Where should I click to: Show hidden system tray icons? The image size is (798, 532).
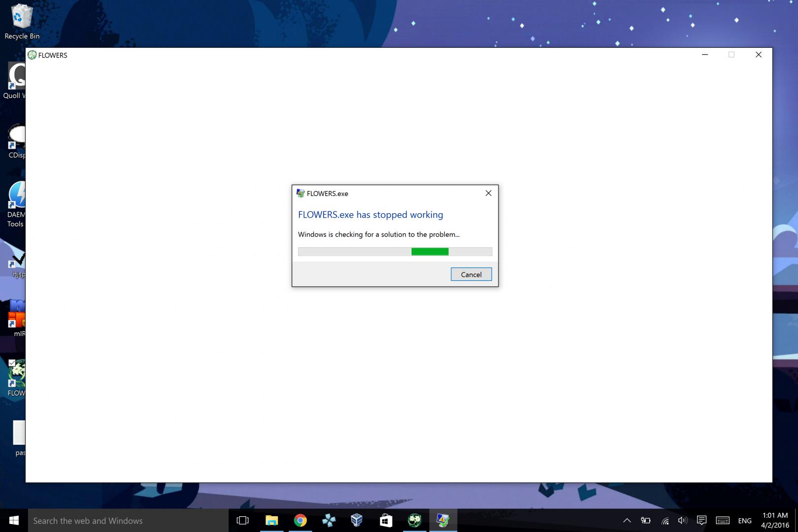pos(627,520)
